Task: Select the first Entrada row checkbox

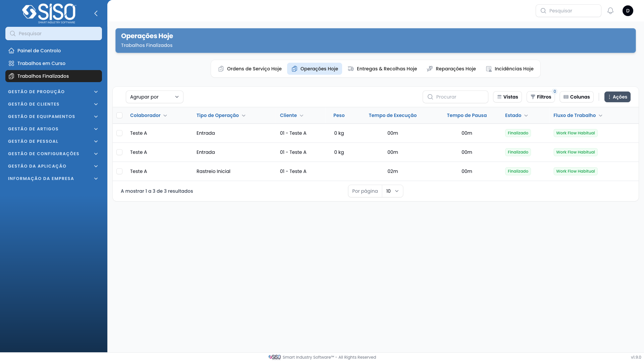Action: (119, 133)
